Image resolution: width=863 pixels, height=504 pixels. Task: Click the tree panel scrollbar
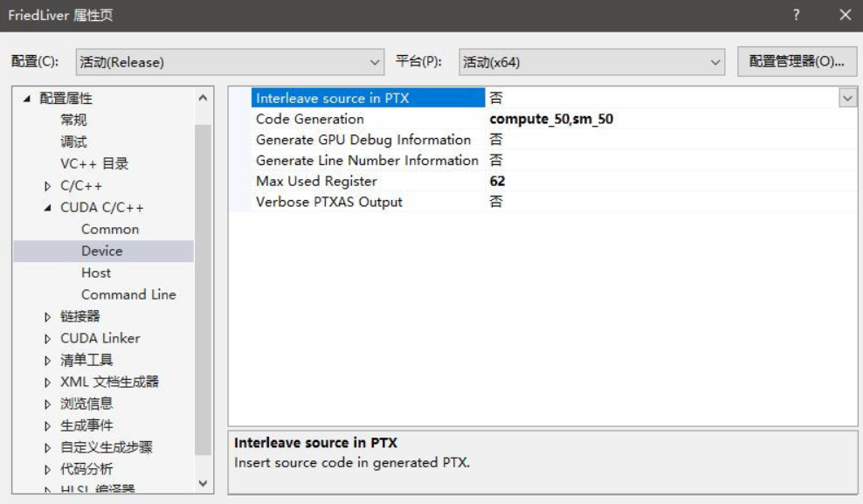click(204, 262)
